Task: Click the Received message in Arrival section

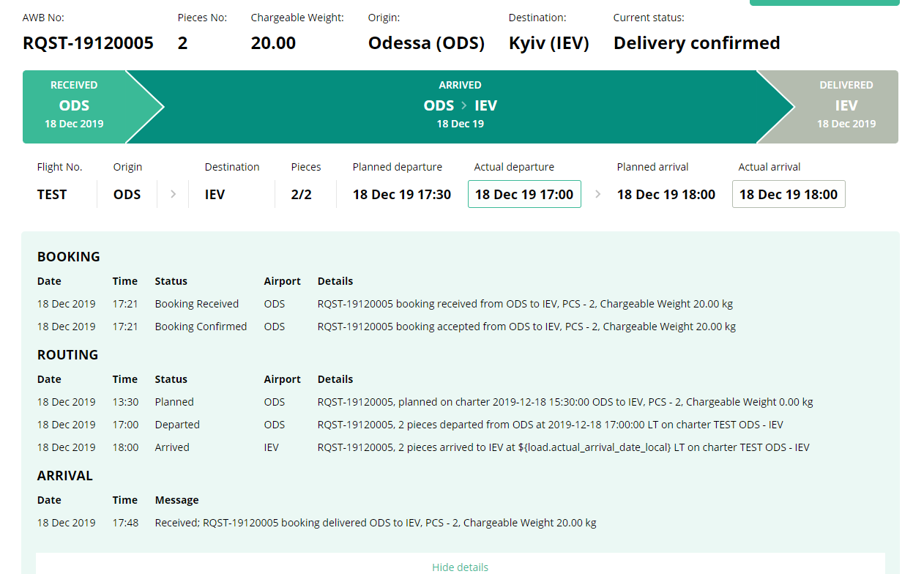Action: tap(375, 523)
